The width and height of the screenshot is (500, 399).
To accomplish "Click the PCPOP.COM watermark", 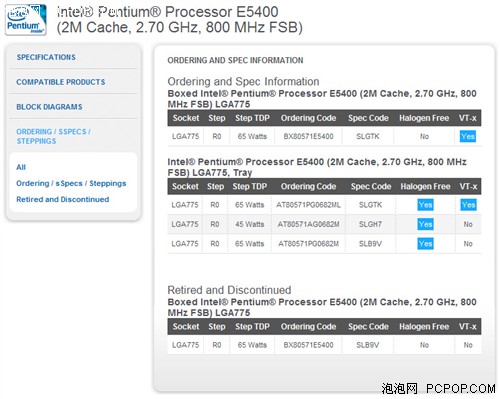I will pyautogui.click(x=460, y=389).
